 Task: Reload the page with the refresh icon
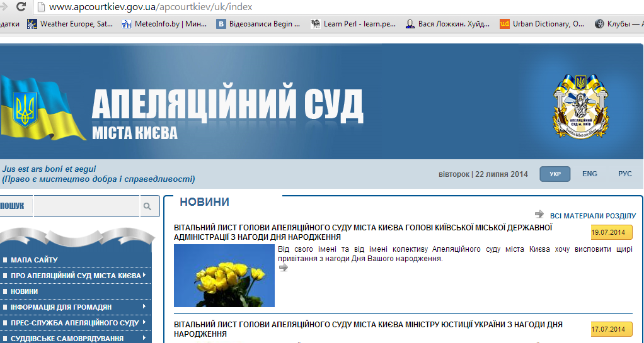point(21,7)
